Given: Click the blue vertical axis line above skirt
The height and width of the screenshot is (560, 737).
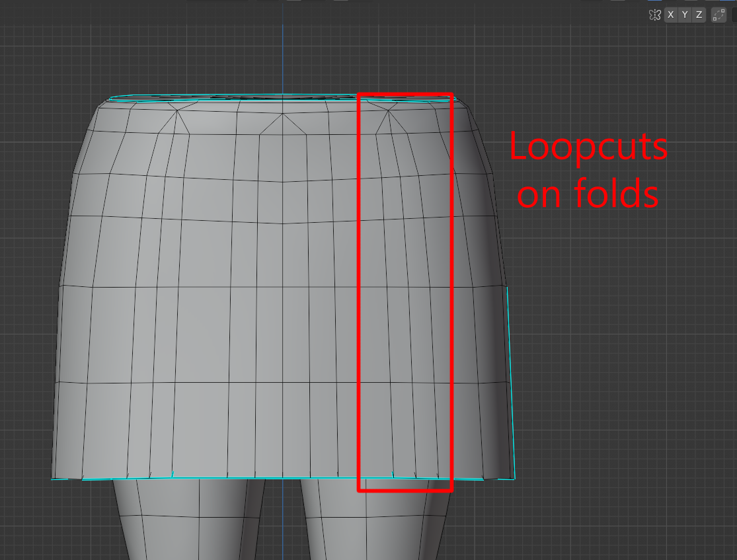Looking at the screenshot, I should [x=283, y=60].
